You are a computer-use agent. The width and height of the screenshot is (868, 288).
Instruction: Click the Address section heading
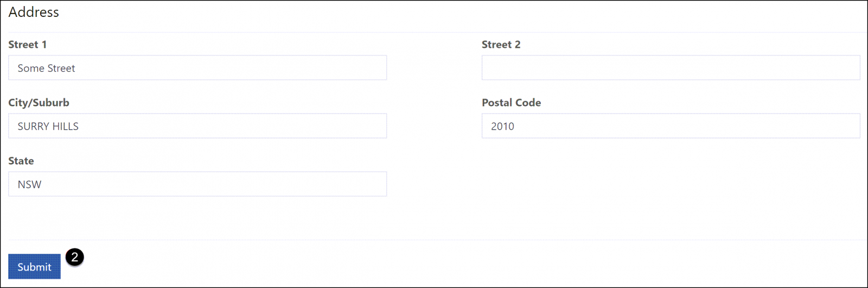point(34,12)
